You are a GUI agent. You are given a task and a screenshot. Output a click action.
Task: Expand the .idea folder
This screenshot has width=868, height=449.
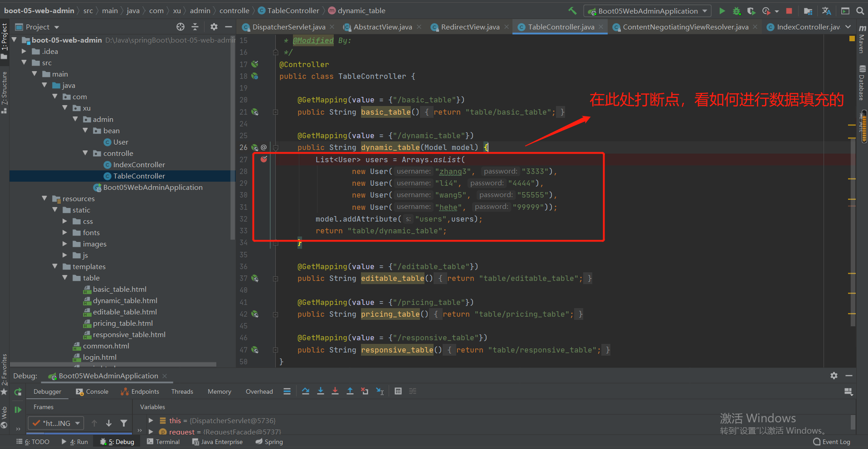[24, 51]
